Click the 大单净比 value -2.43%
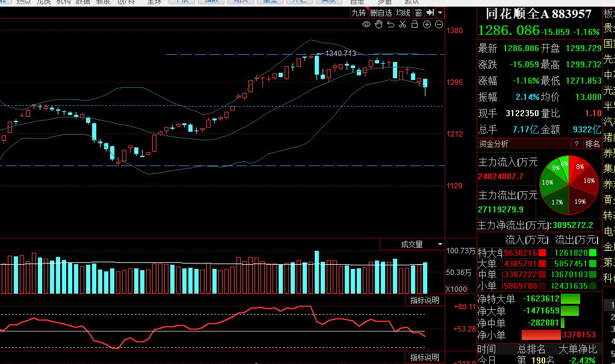Viewport: 615px width, 364px height. pos(583,360)
